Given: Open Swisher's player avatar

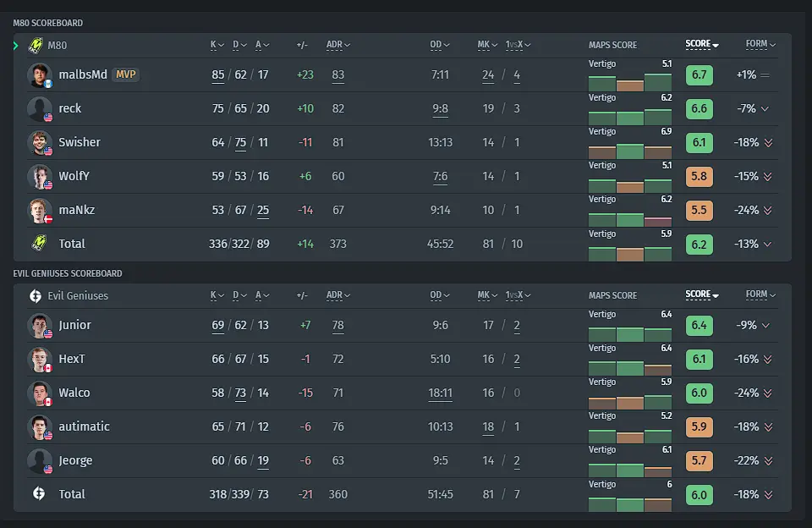Looking at the screenshot, I should [40, 142].
